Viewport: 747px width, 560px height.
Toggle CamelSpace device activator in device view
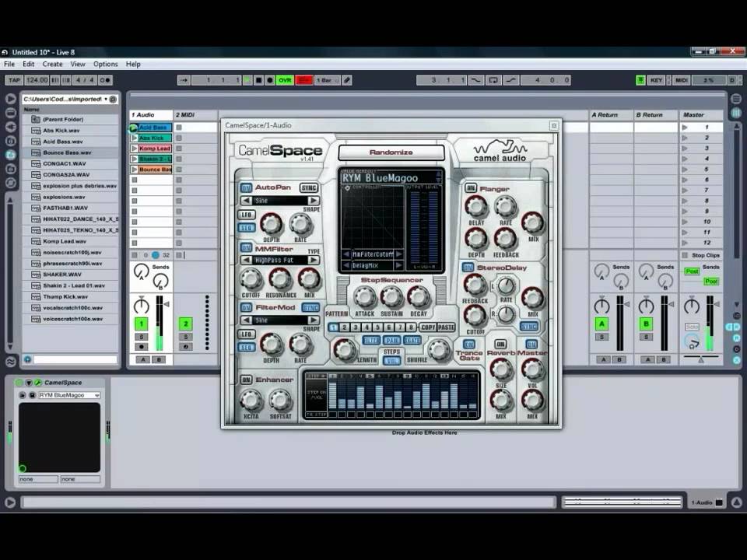click(x=19, y=383)
